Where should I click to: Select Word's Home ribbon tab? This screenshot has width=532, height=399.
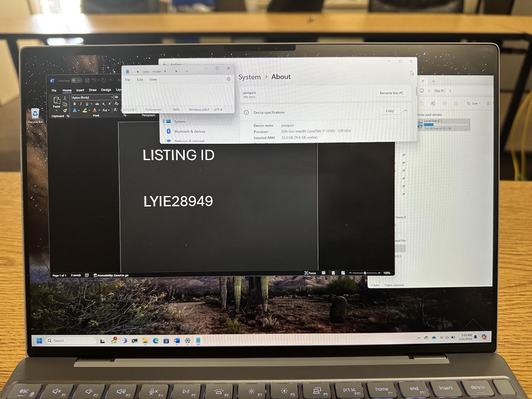67,90
